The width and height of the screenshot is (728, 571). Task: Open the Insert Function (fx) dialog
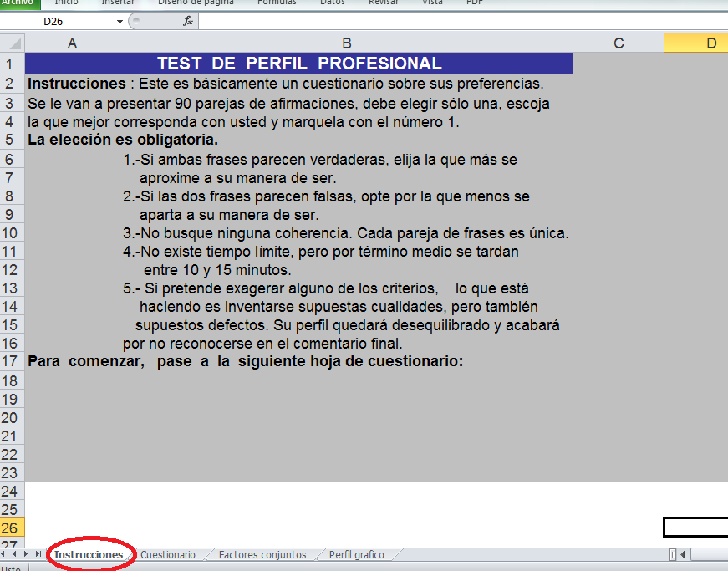tap(186, 21)
